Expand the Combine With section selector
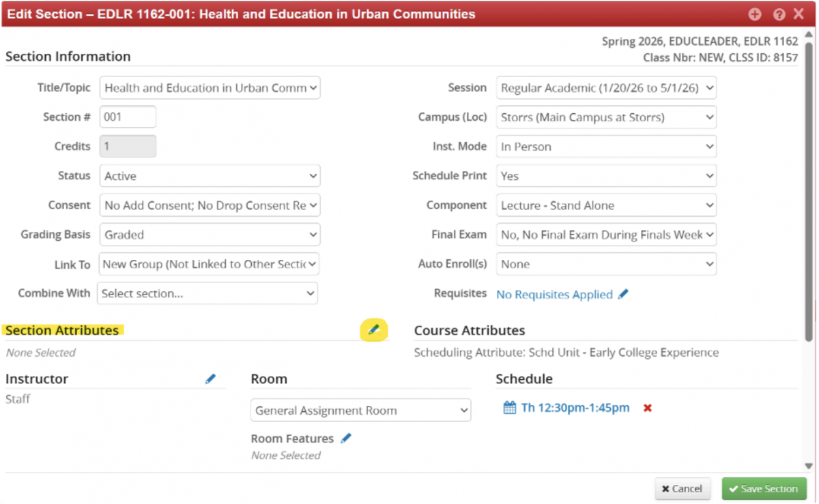This screenshot has height=504, width=819. tap(207, 293)
